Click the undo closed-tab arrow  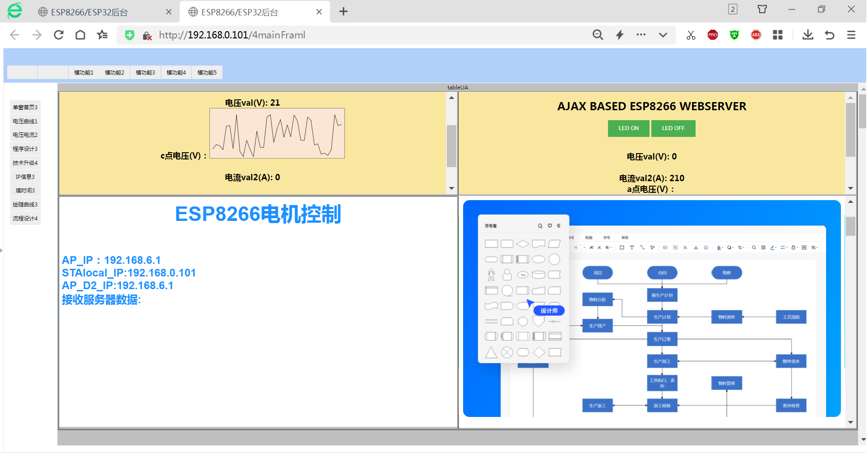click(830, 35)
